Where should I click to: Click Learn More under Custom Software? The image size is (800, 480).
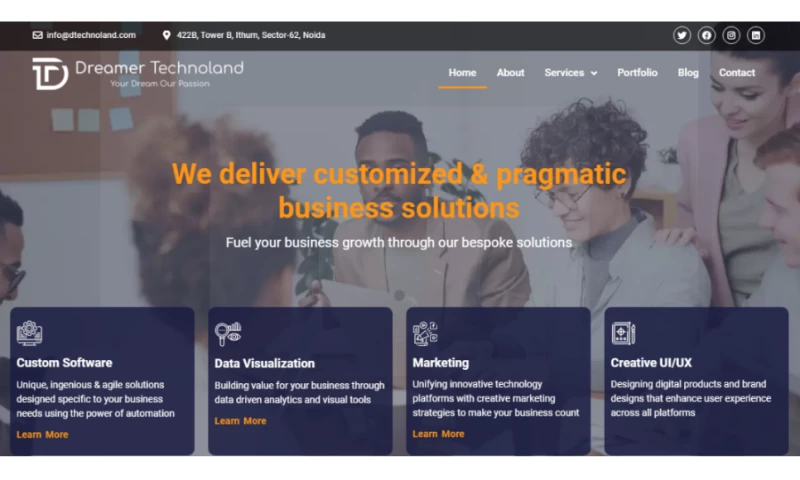[x=42, y=435]
